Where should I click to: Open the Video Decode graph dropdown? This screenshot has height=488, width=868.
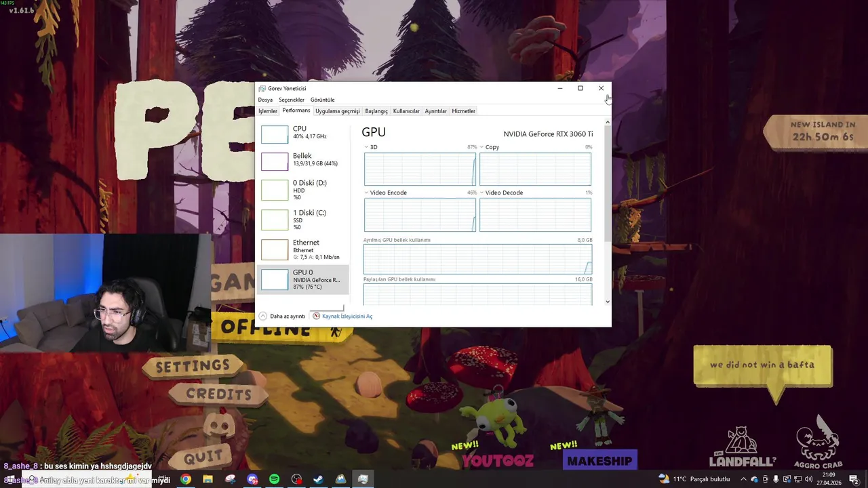pos(482,192)
